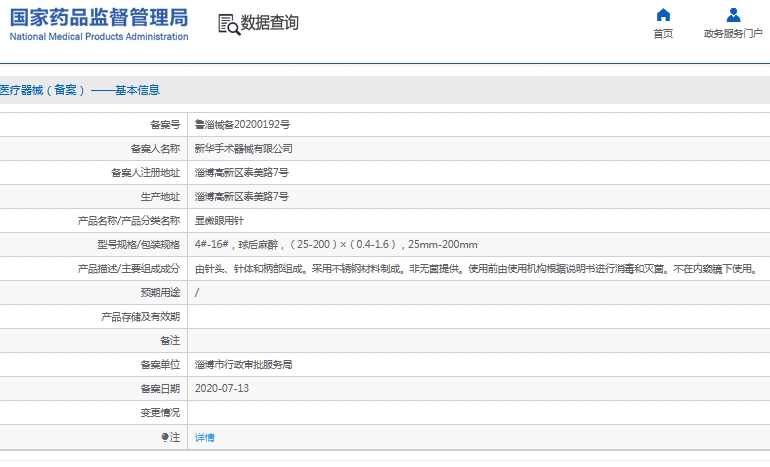Click the 数据查询 search document icon

pyautogui.click(x=229, y=24)
